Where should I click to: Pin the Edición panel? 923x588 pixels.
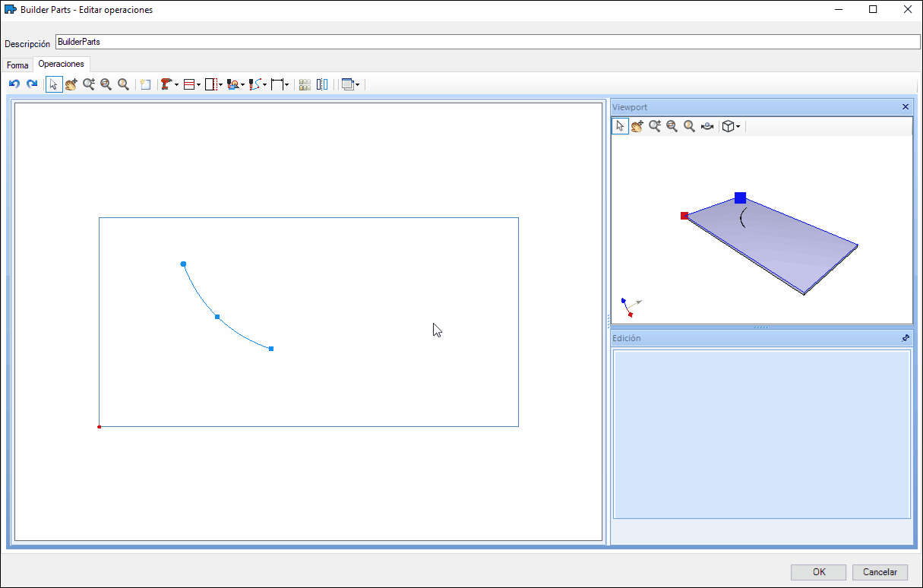coord(905,338)
